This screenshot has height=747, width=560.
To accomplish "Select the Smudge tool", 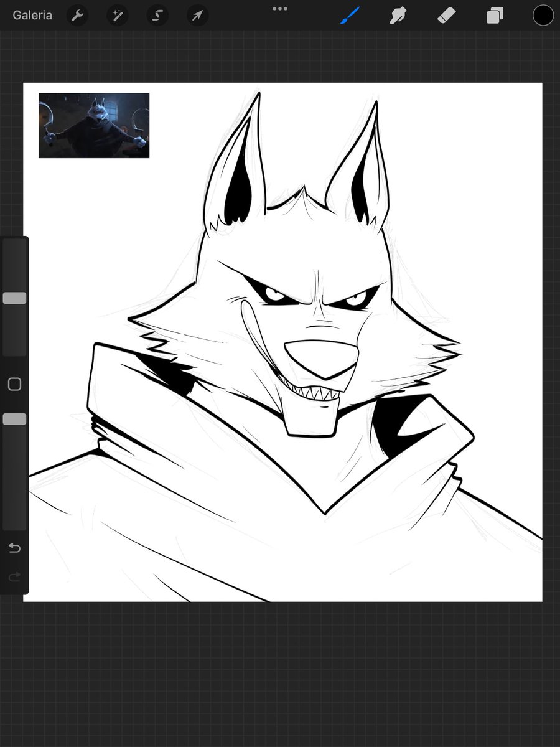I will click(398, 16).
